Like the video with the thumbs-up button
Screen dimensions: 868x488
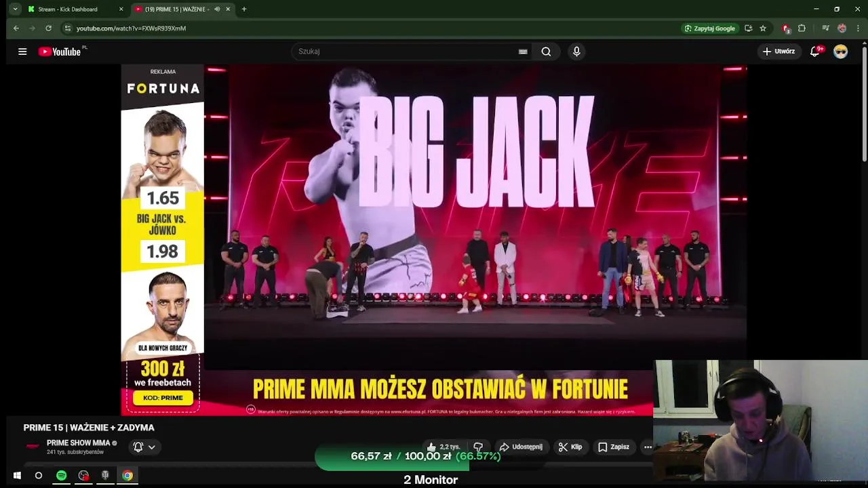pos(443,447)
